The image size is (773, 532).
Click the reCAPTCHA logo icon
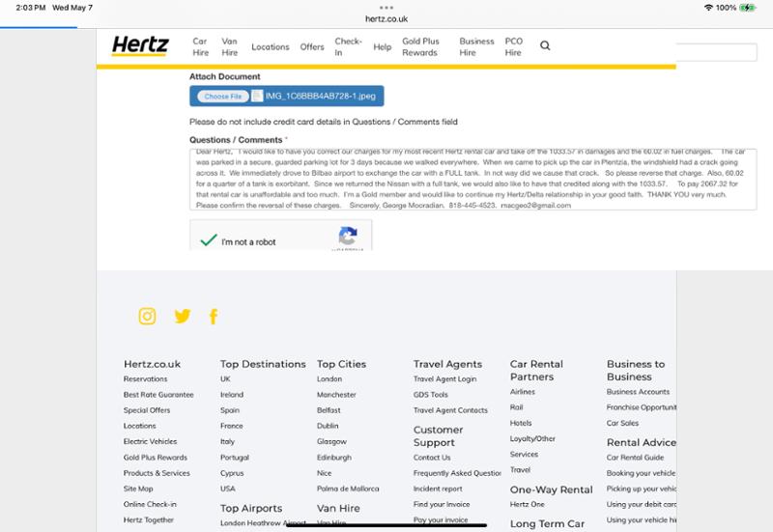[x=348, y=236]
